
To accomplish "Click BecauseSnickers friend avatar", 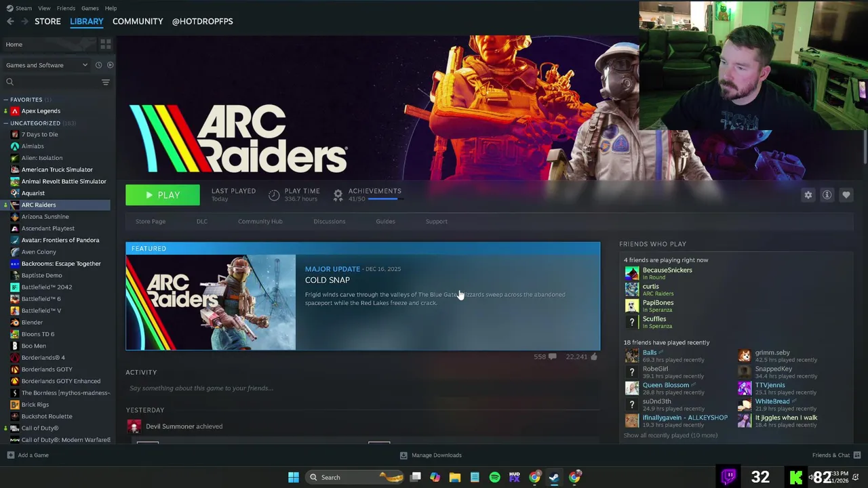I will 631,273.
